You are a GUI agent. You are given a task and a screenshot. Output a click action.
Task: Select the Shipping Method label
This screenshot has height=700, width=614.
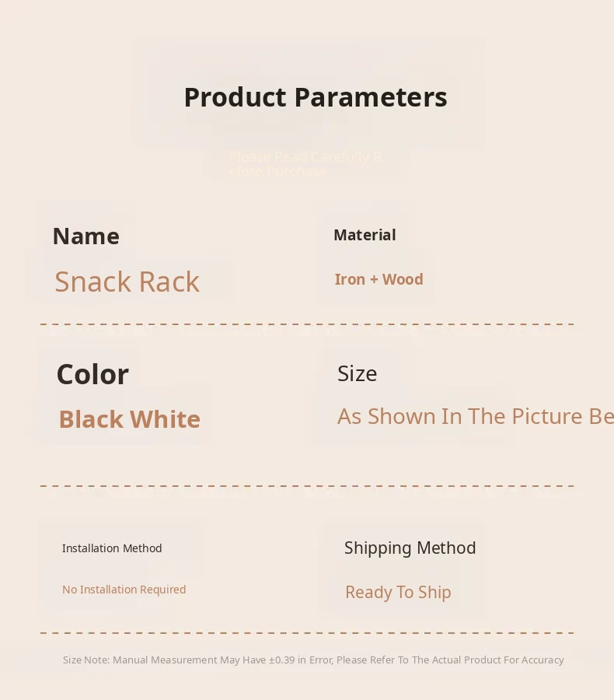[x=410, y=548]
